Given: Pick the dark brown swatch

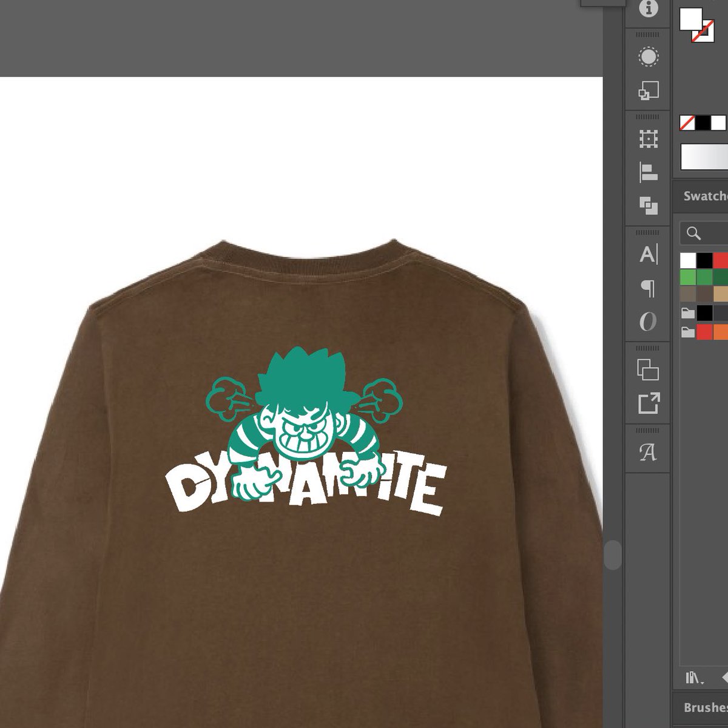Looking at the screenshot, I should tap(704, 294).
